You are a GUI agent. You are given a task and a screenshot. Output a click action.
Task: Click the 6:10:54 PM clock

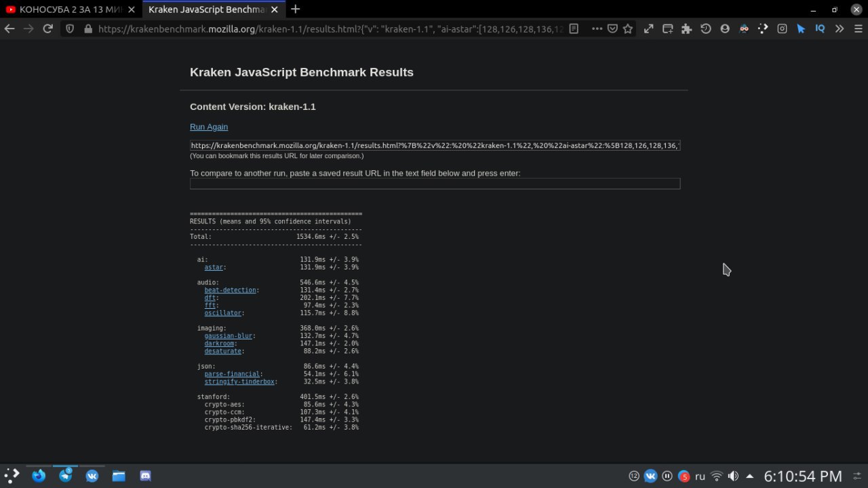[x=803, y=476]
